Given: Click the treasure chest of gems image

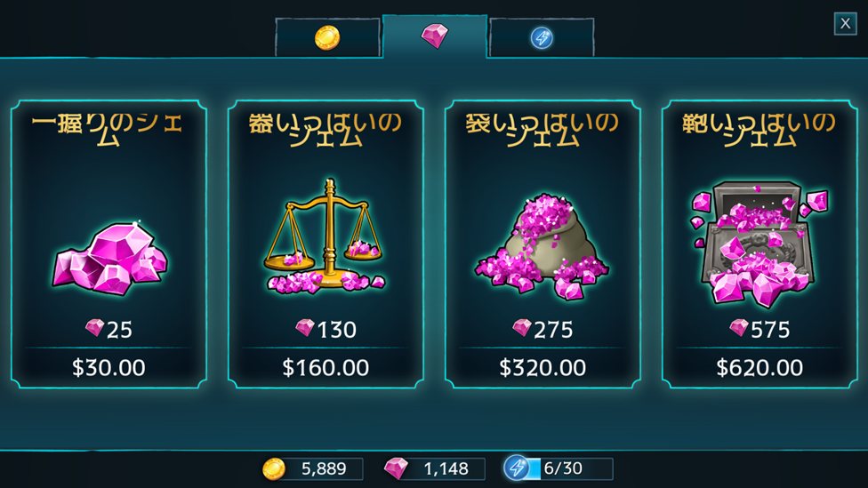Looking at the screenshot, I should point(759,244).
